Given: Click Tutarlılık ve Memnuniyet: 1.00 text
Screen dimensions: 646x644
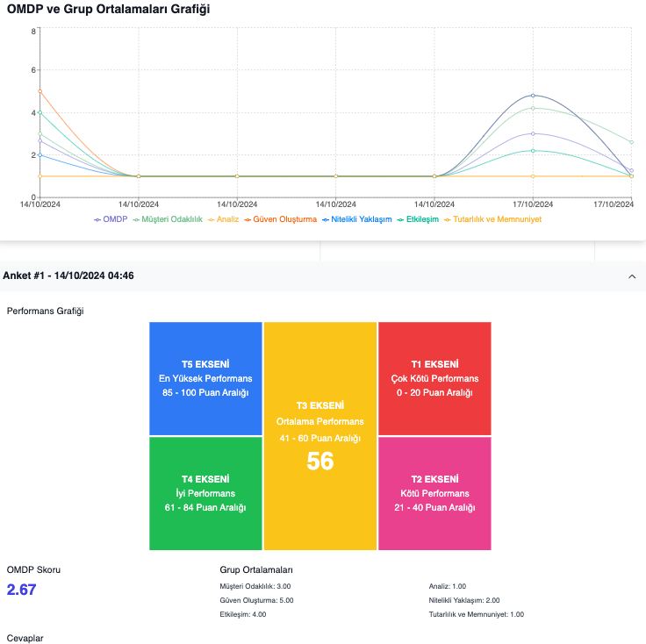Looking at the screenshot, I should (x=476, y=614).
